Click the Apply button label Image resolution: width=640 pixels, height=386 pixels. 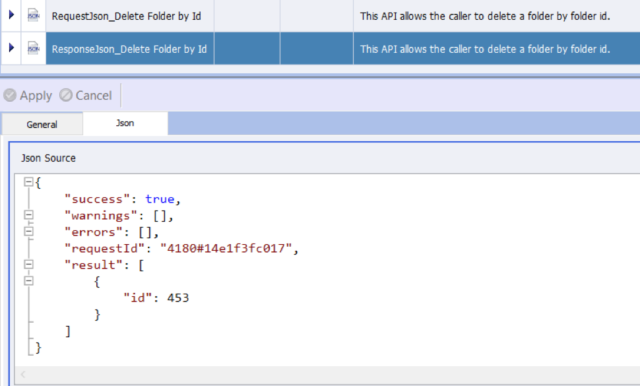(36, 95)
